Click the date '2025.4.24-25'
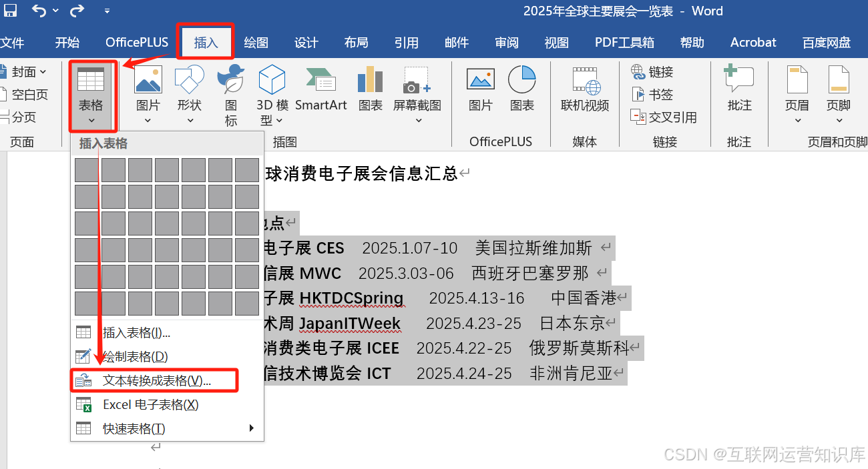This screenshot has height=469, width=868. (464, 374)
